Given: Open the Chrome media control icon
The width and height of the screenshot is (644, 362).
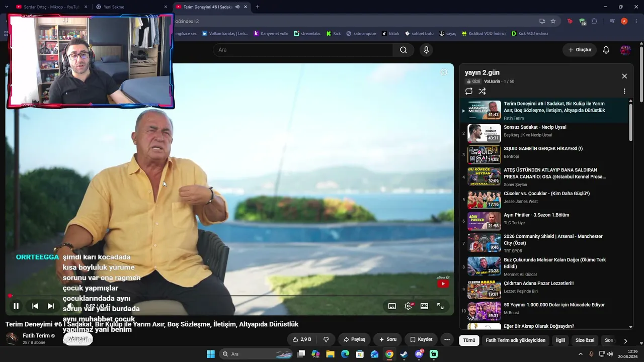Looking at the screenshot, I should [x=612, y=21].
